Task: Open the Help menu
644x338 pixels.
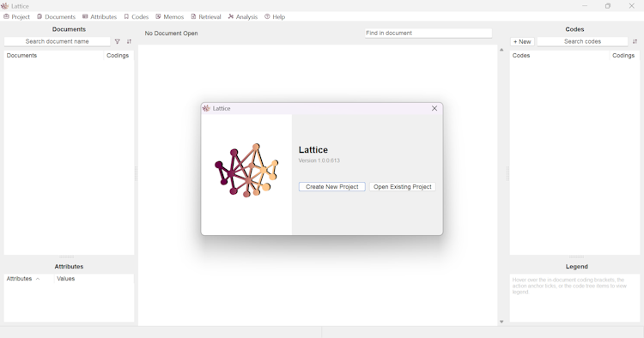Action: tap(275, 17)
